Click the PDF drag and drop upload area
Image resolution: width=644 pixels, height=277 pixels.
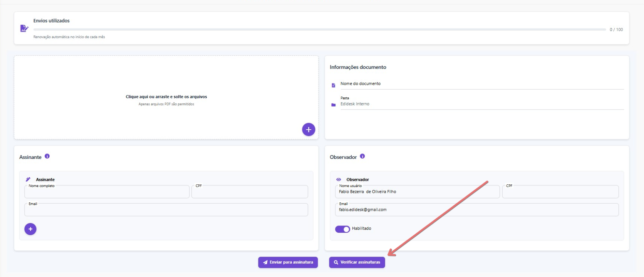[x=166, y=98]
